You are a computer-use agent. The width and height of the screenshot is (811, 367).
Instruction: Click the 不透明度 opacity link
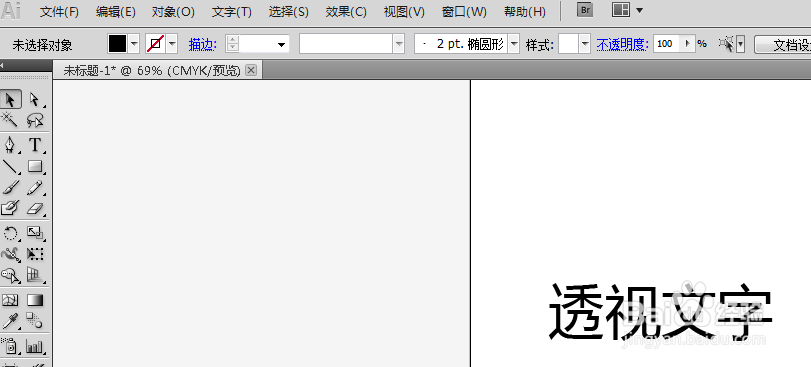point(622,44)
